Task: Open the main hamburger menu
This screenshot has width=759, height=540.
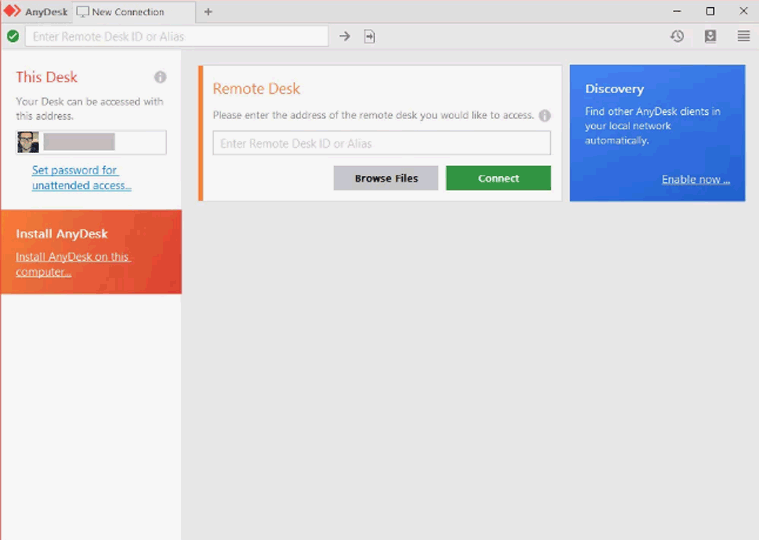Action: click(744, 36)
